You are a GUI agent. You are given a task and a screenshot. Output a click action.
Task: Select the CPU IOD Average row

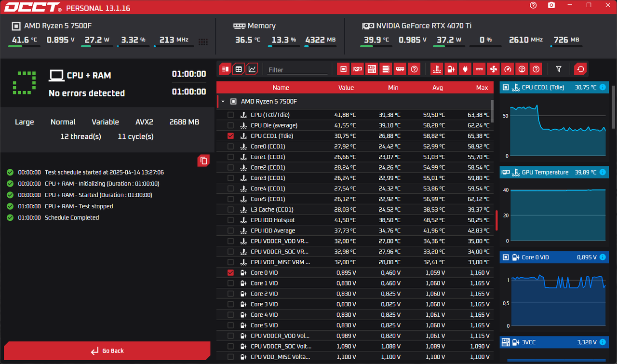(x=355, y=230)
